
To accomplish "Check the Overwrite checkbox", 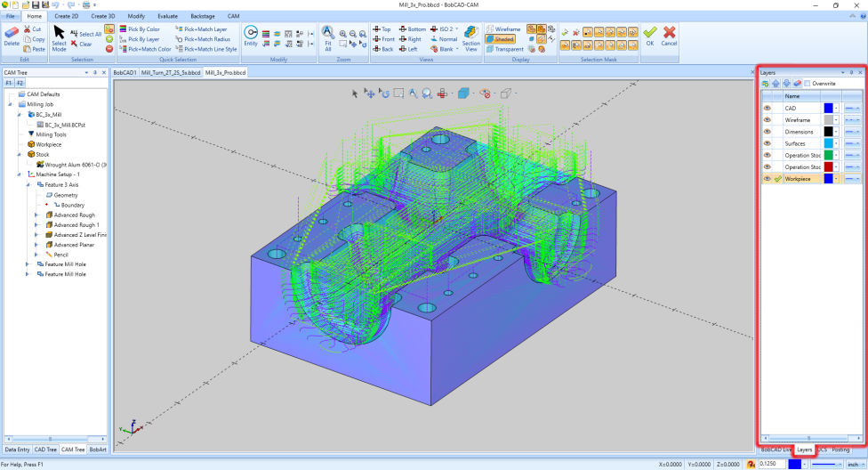I will tap(808, 84).
